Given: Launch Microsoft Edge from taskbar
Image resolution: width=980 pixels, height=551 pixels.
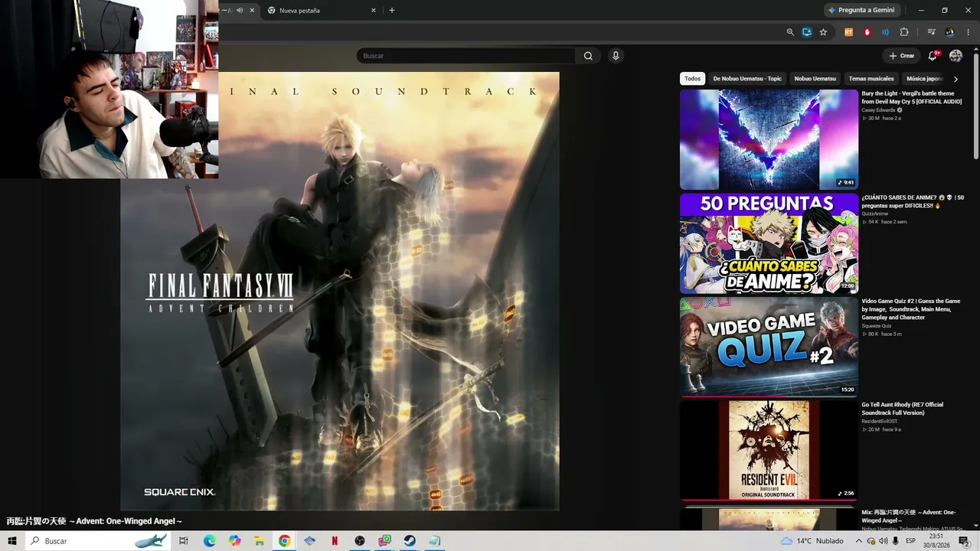Looking at the screenshot, I should (209, 541).
